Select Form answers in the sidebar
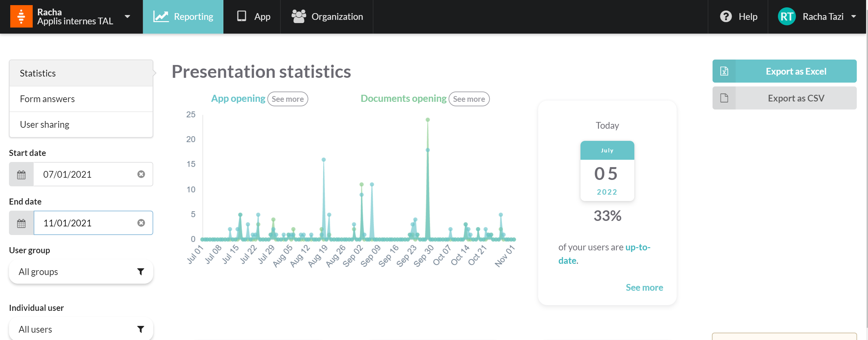 81,99
